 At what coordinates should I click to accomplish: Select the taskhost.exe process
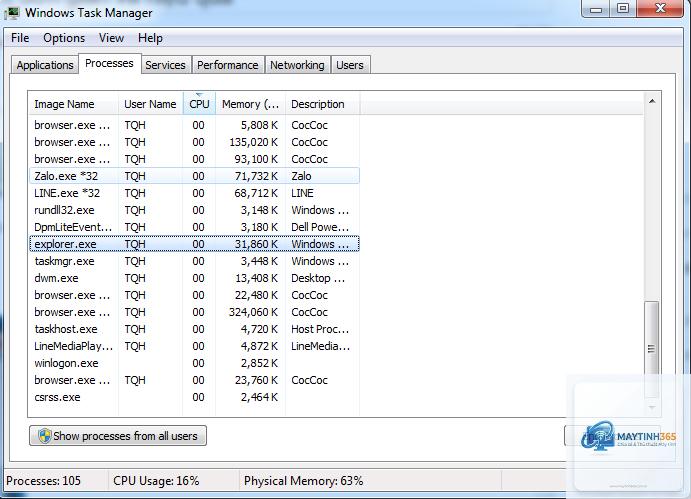click(x=194, y=329)
